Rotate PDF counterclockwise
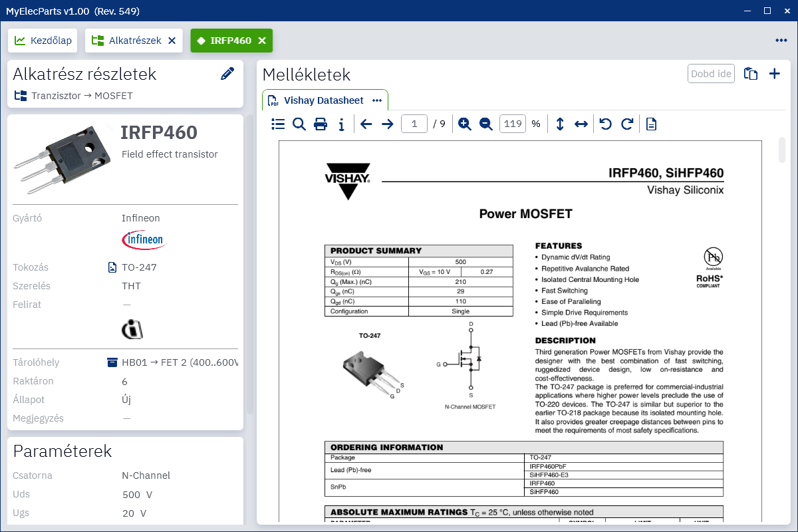Viewport: 798px width, 532px height. (605, 124)
